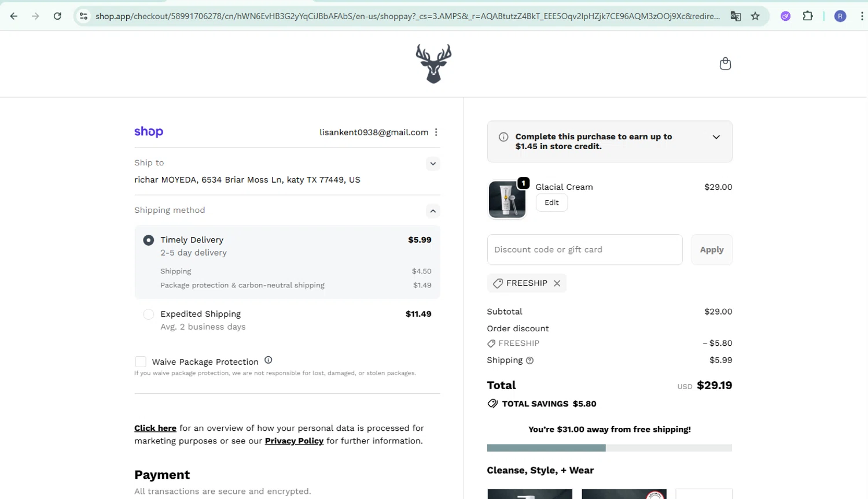The image size is (868, 499).
Task: Expand the store credit earnings banner
Action: [x=716, y=137]
